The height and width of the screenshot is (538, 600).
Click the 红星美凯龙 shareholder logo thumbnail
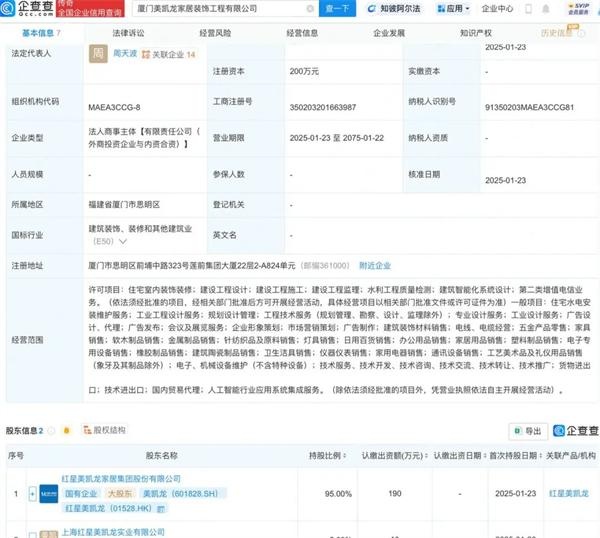(49, 494)
